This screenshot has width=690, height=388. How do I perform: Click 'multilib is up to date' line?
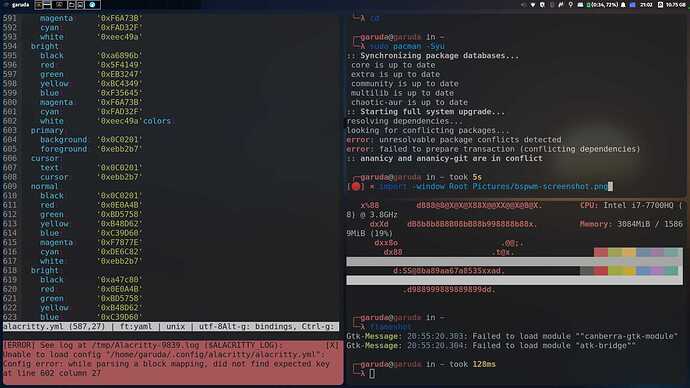pyautogui.click(x=402, y=93)
